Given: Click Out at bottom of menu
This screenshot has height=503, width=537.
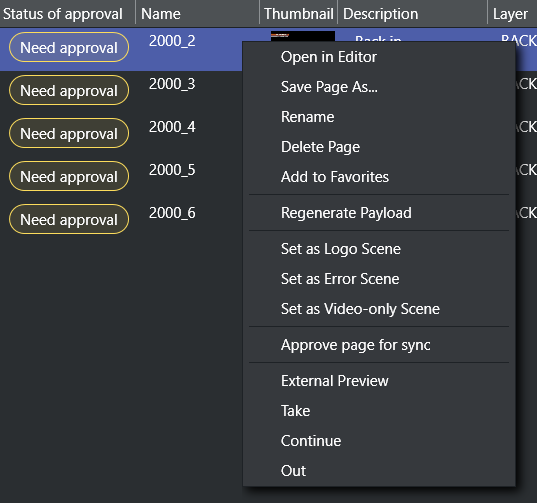Looking at the screenshot, I should tap(379, 471).
